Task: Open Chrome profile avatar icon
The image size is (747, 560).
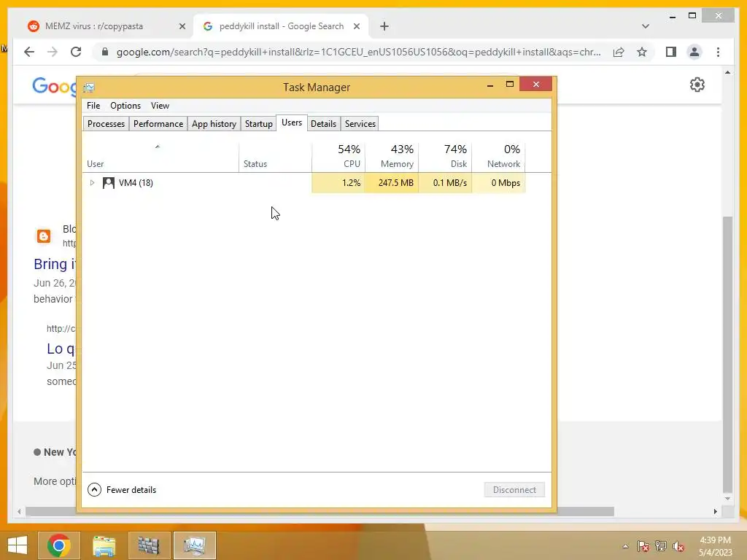Action: 694,52
